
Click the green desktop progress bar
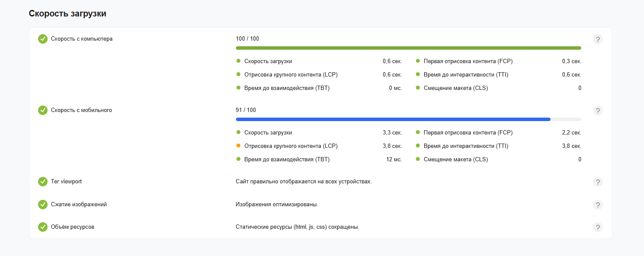pyautogui.click(x=409, y=48)
